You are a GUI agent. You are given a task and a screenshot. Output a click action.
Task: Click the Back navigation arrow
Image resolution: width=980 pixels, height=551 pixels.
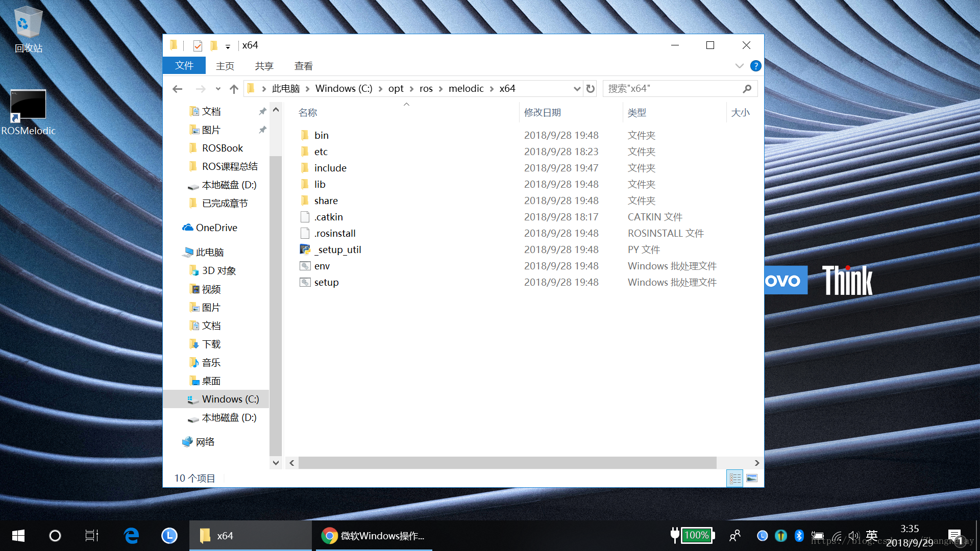pos(177,89)
